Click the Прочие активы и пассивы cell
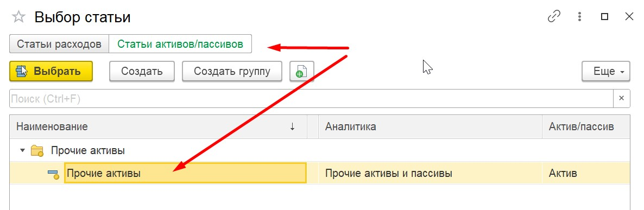The image size is (644, 210). click(431, 173)
